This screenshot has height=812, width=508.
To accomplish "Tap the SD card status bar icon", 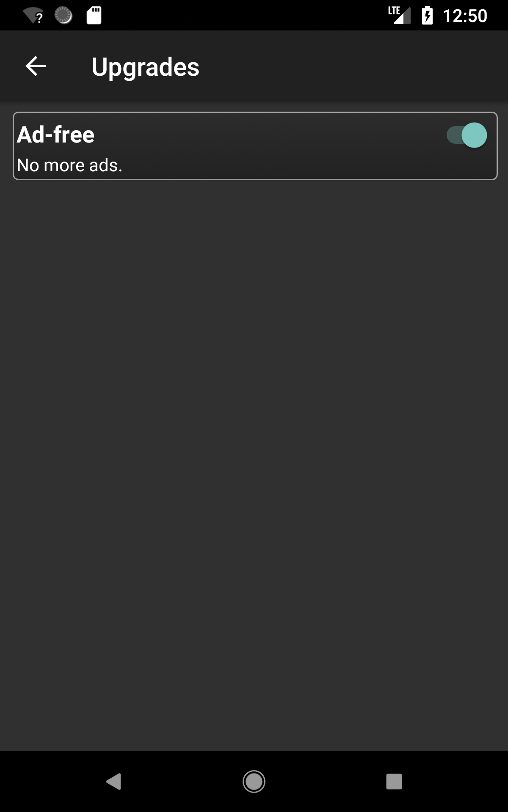I will (94, 16).
